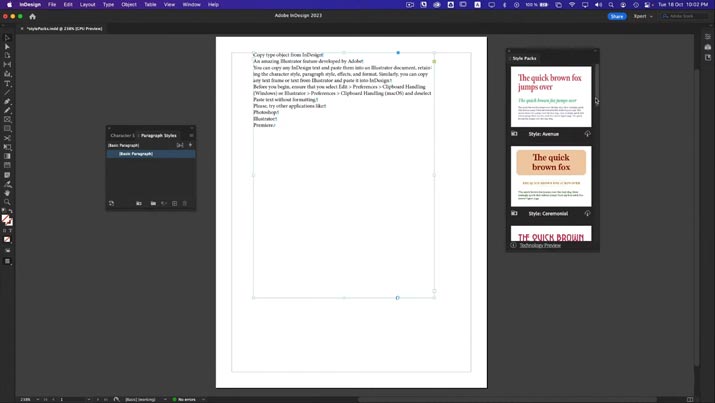Open the File menu
This screenshot has width=715, height=403.
[x=52, y=5]
